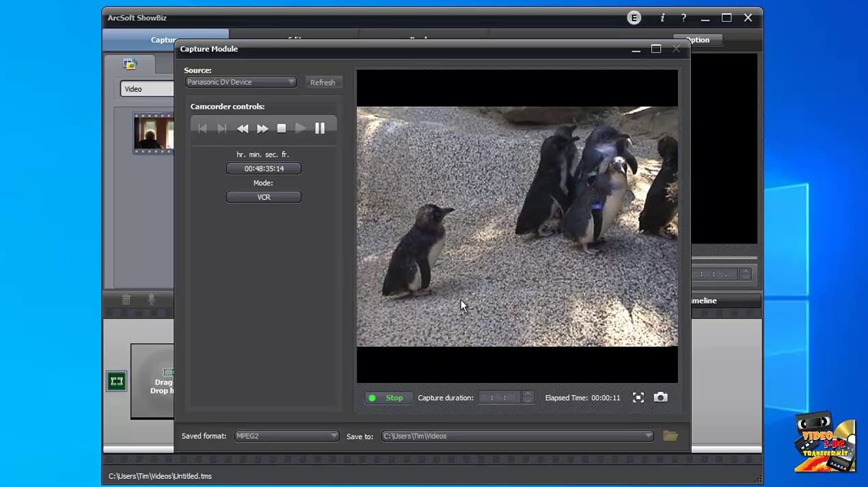Open the browse folder icon next to Save to
This screenshot has width=868, height=487.
[x=670, y=436]
